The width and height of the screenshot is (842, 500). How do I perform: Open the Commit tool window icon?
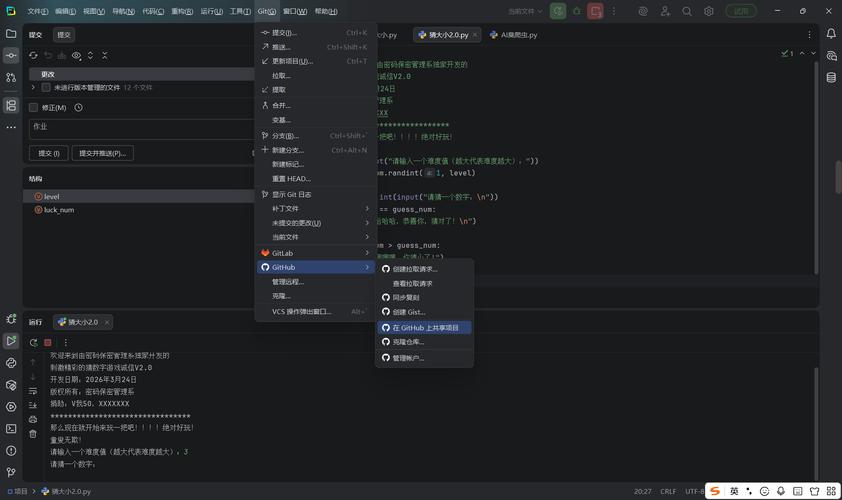pyautogui.click(x=11, y=55)
